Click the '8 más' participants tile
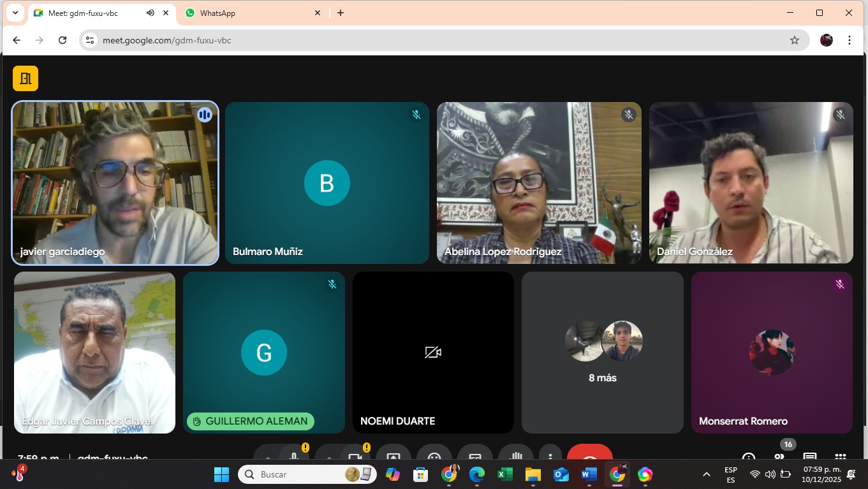 pyautogui.click(x=602, y=353)
